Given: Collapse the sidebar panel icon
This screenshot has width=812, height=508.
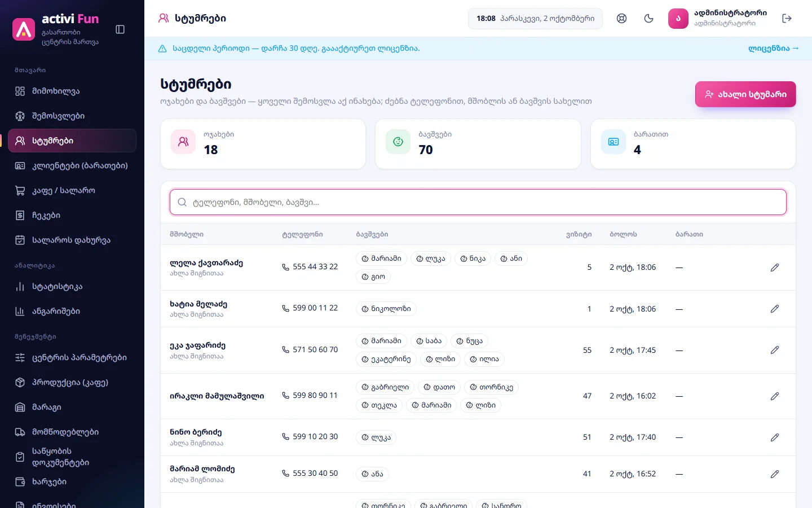Looking at the screenshot, I should (x=120, y=29).
